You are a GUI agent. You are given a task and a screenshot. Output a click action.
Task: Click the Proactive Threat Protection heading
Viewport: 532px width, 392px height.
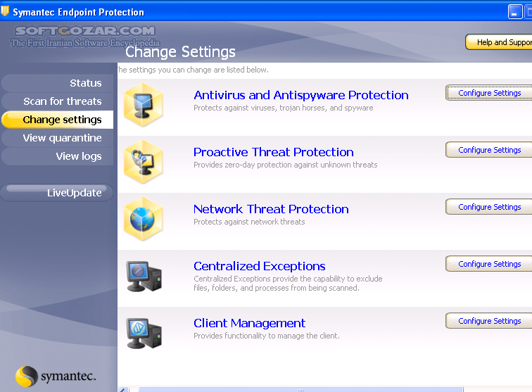coord(274,153)
